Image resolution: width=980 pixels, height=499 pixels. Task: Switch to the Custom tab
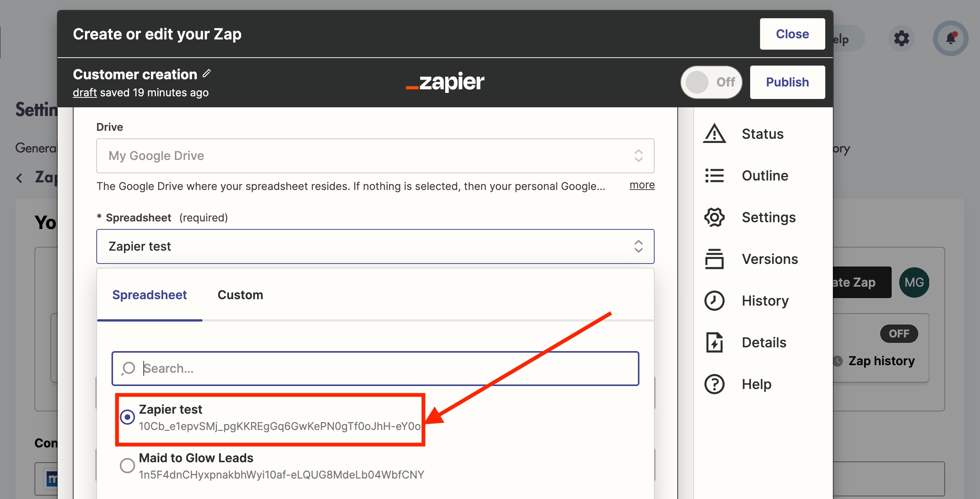[x=240, y=295]
